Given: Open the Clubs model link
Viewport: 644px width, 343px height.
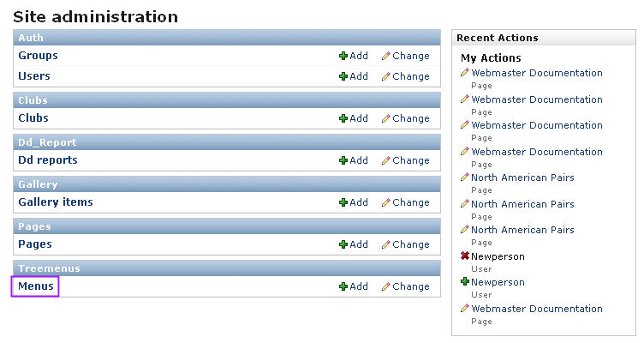Looking at the screenshot, I should 33,118.
